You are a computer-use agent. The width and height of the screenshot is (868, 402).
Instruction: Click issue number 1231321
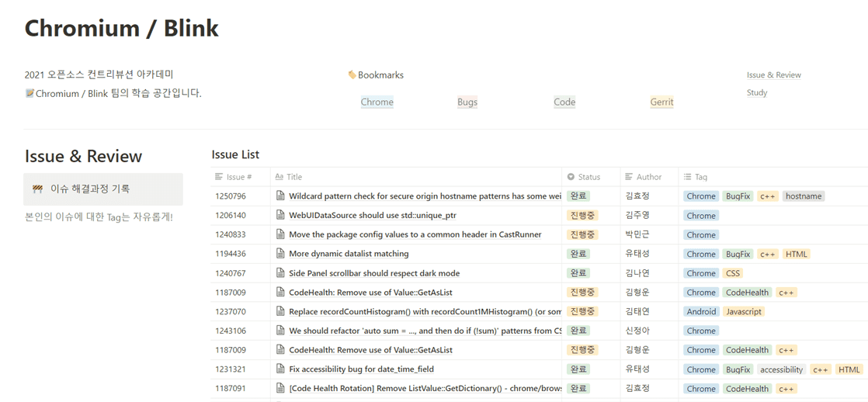231,369
